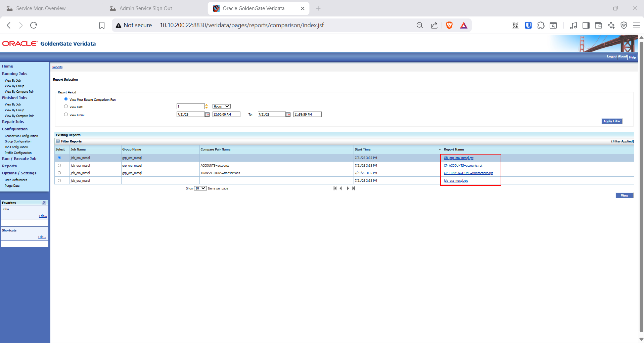Select the View Last radio option
644x343 pixels.
[x=66, y=106]
